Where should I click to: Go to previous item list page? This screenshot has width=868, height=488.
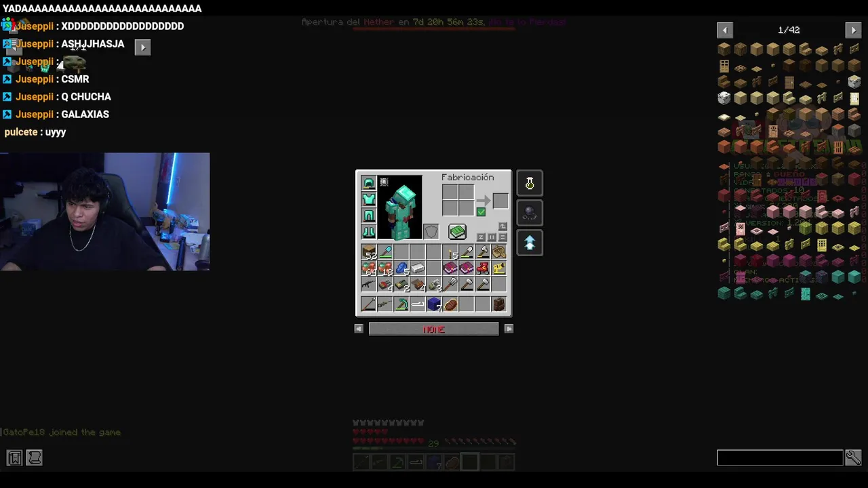tap(724, 30)
